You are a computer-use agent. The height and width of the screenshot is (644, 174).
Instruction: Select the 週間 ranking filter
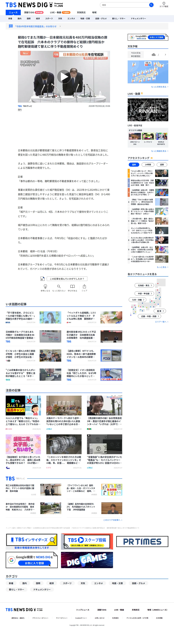(x=162, y=164)
